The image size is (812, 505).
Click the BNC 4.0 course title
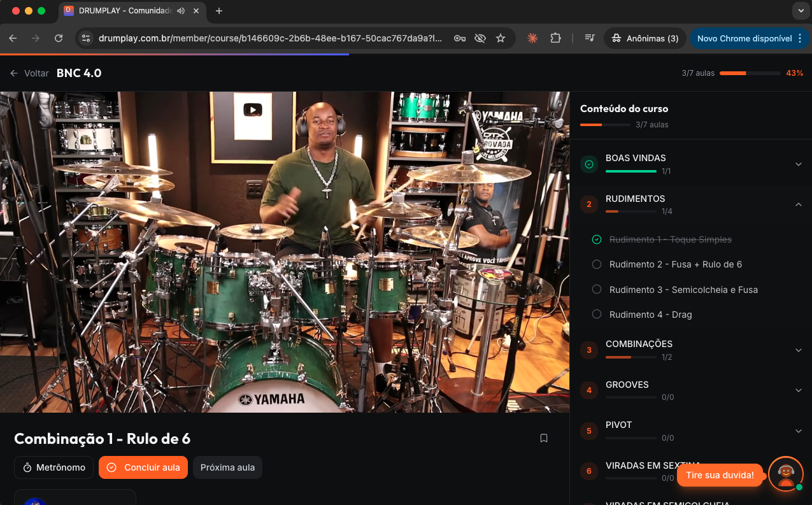click(79, 73)
